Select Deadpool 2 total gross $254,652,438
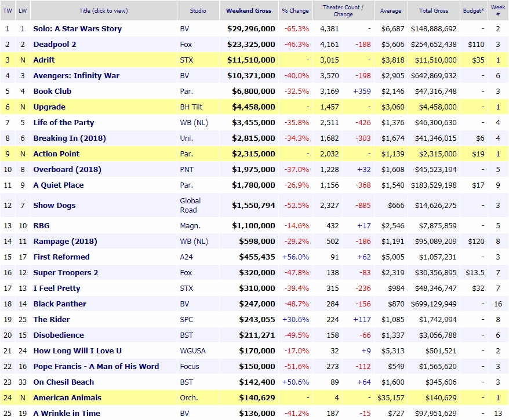Image resolution: width=509 pixels, height=420 pixels. [434, 44]
